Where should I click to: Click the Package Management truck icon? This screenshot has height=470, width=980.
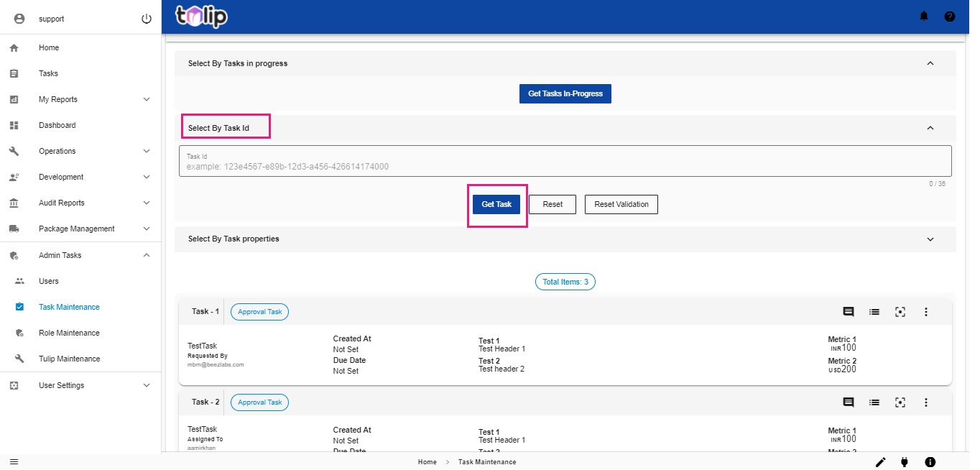14,229
